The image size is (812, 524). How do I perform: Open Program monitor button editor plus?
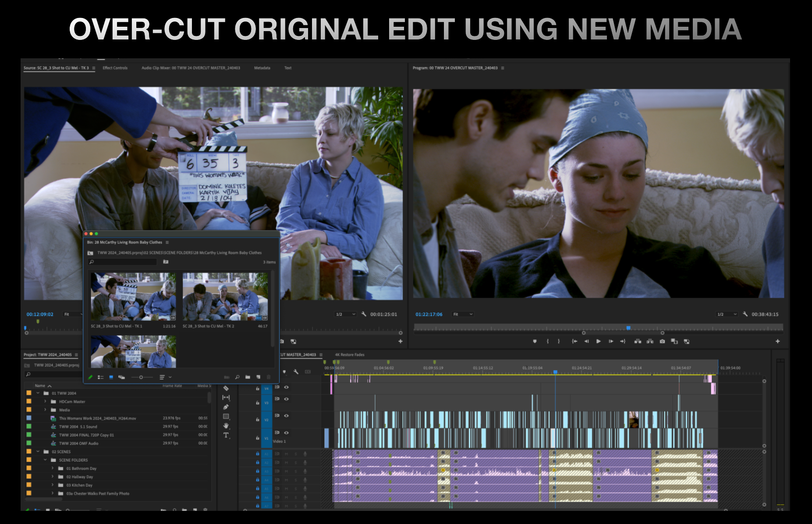(777, 341)
